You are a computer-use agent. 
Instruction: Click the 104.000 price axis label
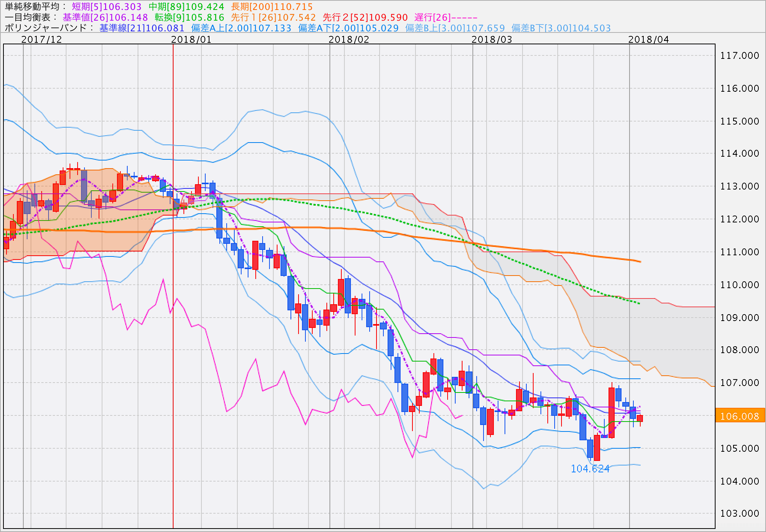(740, 481)
